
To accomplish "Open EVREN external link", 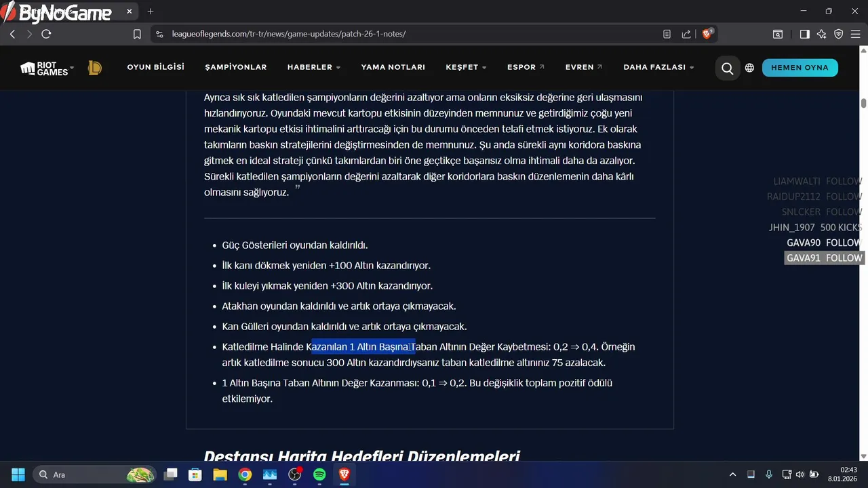I will (x=584, y=67).
